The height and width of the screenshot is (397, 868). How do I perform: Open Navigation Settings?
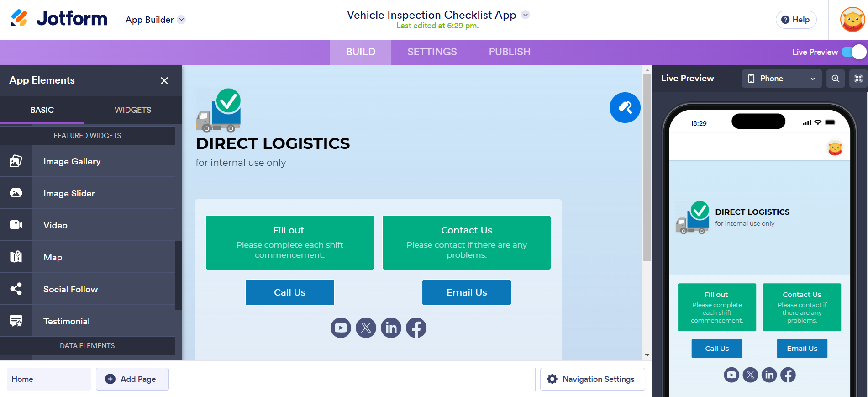(x=592, y=379)
